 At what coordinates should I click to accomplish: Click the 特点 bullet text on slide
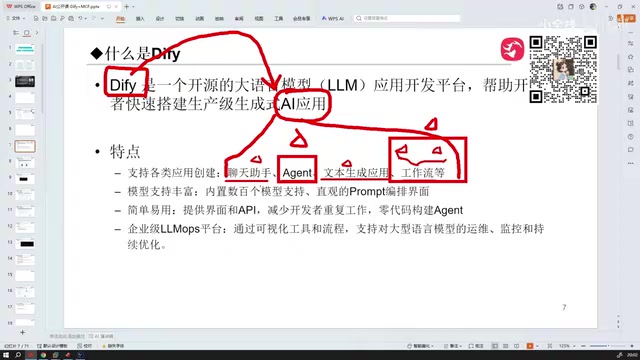click(x=125, y=151)
